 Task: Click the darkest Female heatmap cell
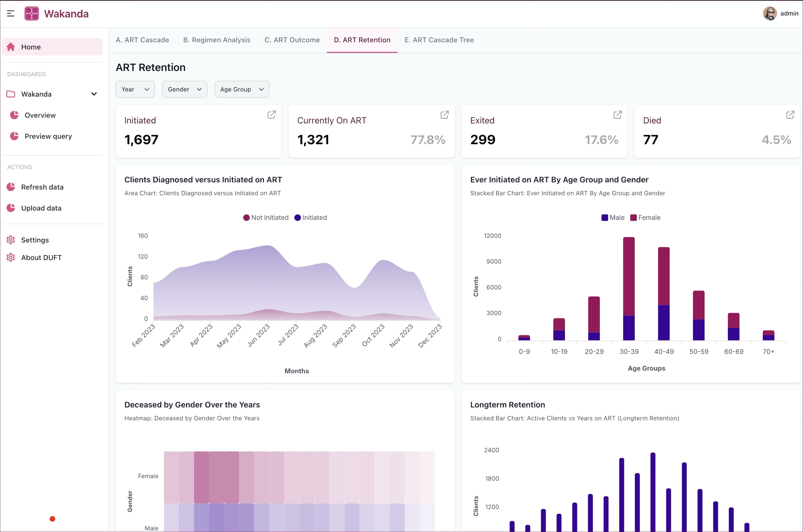pos(201,477)
